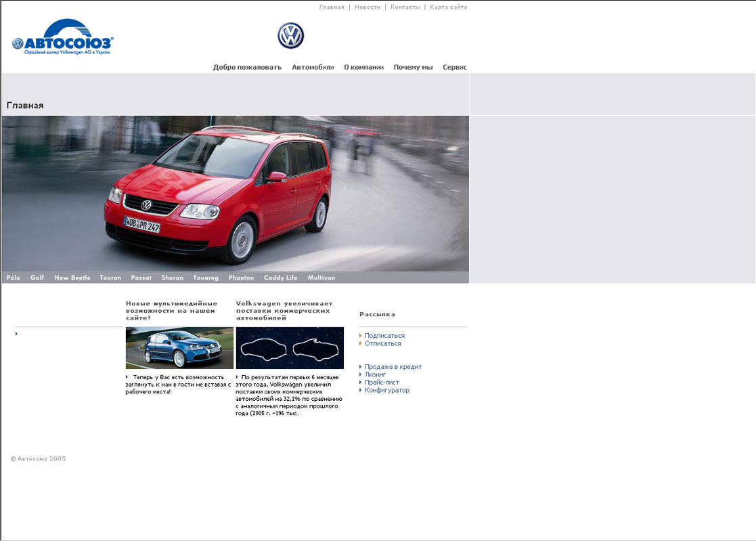The width and height of the screenshot is (756, 541).
Task: Open the Прайс-лист link
Action: pyautogui.click(x=382, y=383)
